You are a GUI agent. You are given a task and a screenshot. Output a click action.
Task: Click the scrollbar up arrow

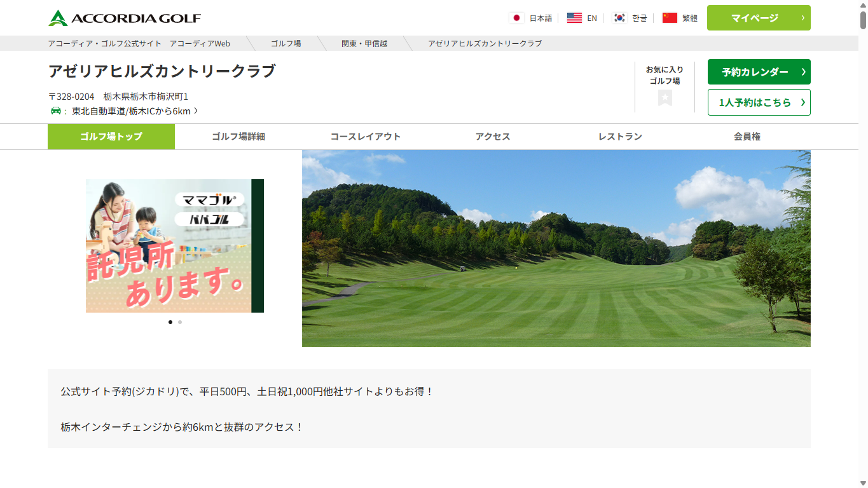pyautogui.click(x=863, y=4)
